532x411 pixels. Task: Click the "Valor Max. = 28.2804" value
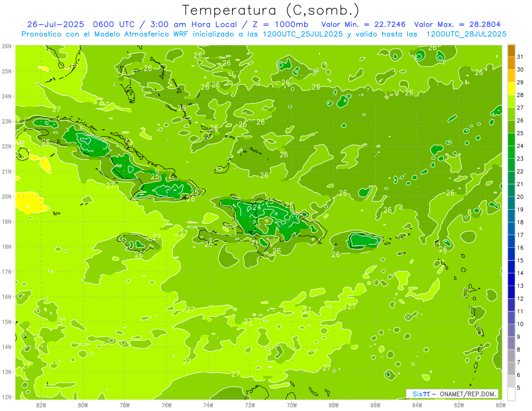(457, 24)
